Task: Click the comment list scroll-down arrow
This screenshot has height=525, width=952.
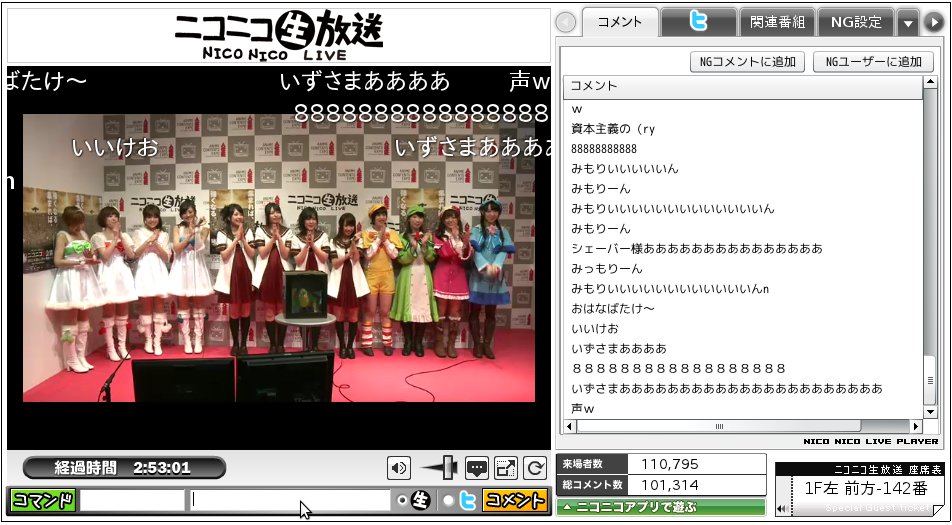Action: (x=930, y=412)
